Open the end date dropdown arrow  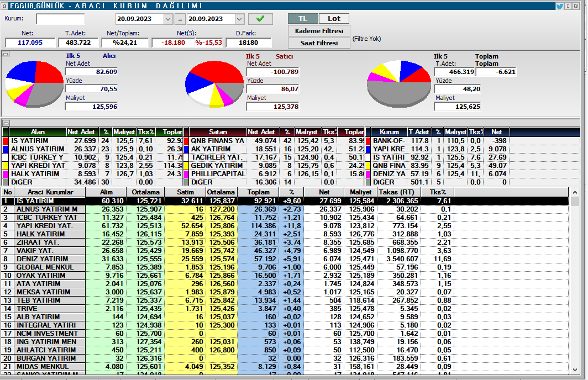coord(240,19)
